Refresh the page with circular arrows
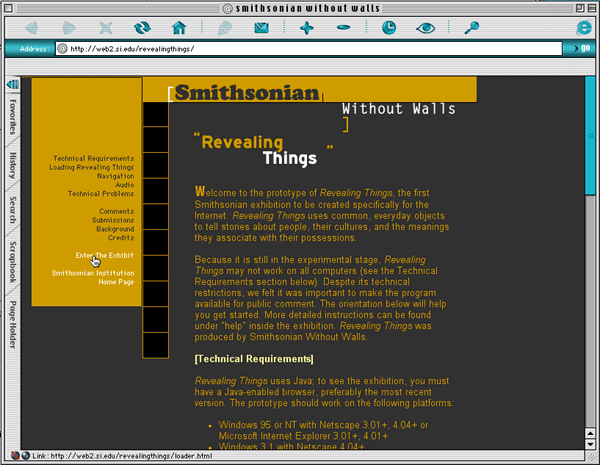Image resolution: width=600 pixels, height=465 pixels. click(x=142, y=28)
